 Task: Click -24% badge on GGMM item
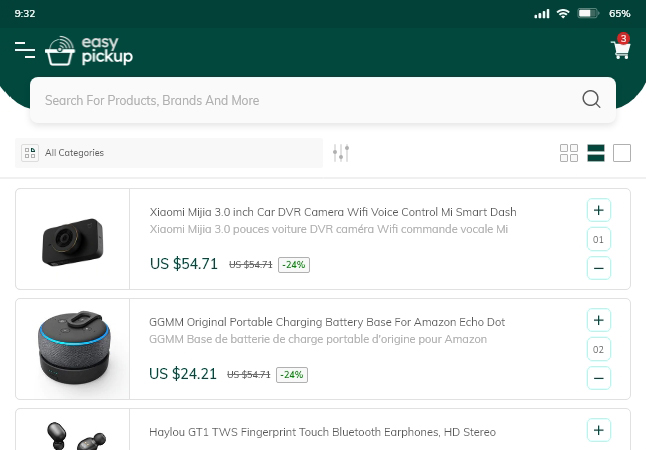(292, 375)
